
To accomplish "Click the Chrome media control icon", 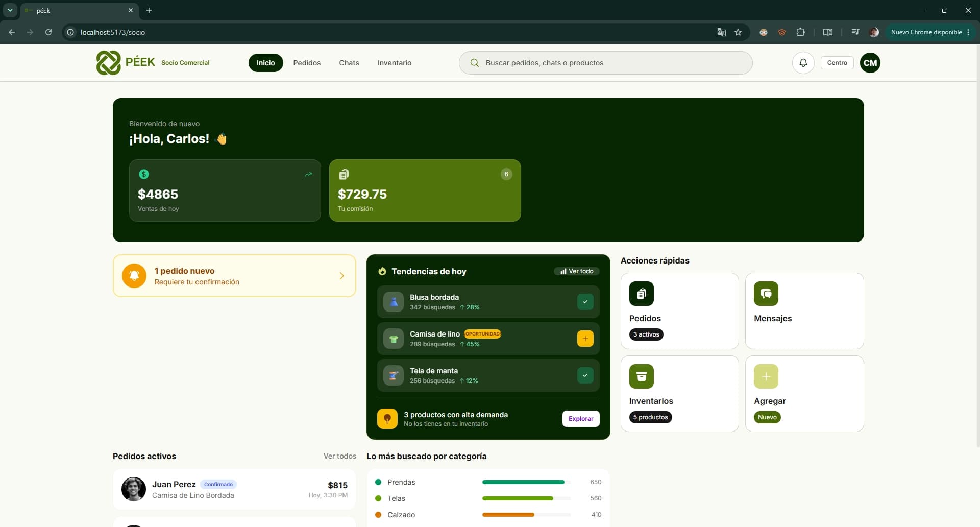I will click(855, 32).
